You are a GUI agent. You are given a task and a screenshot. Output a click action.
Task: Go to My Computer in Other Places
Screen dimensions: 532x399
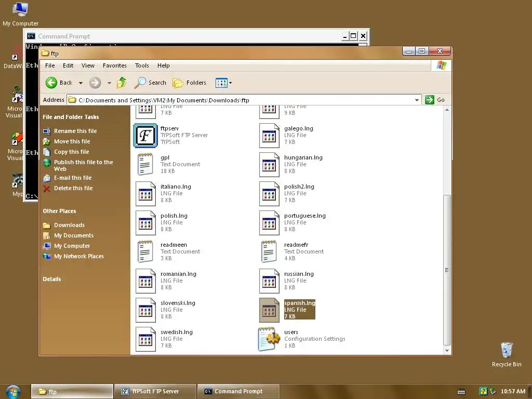(x=72, y=246)
